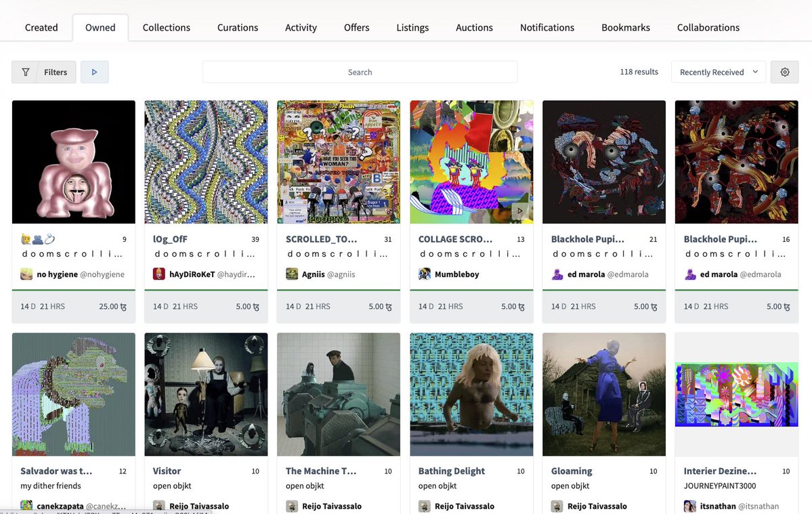The height and width of the screenshot is (514, 812).
Task: Click Interier Dezine... title
Action: [x=720, y=471]
